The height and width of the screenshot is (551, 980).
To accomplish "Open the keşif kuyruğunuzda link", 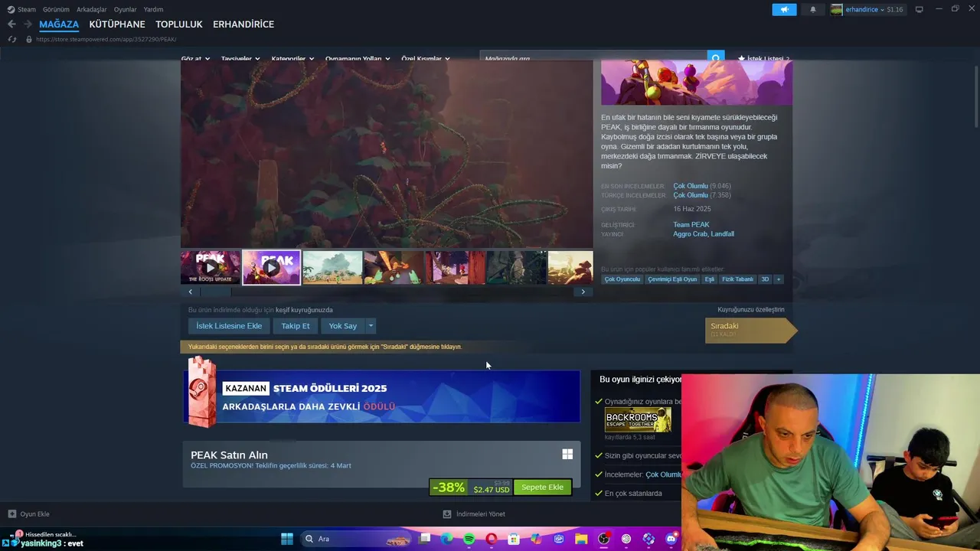I will click(x=304, y=310).
